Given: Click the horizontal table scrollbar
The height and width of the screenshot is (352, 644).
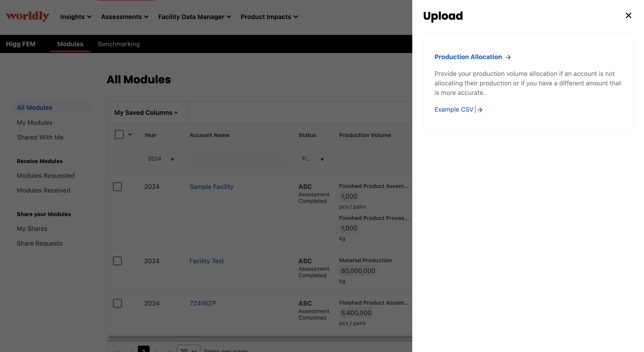Looking at the screenshot, I should coord(260,338).
